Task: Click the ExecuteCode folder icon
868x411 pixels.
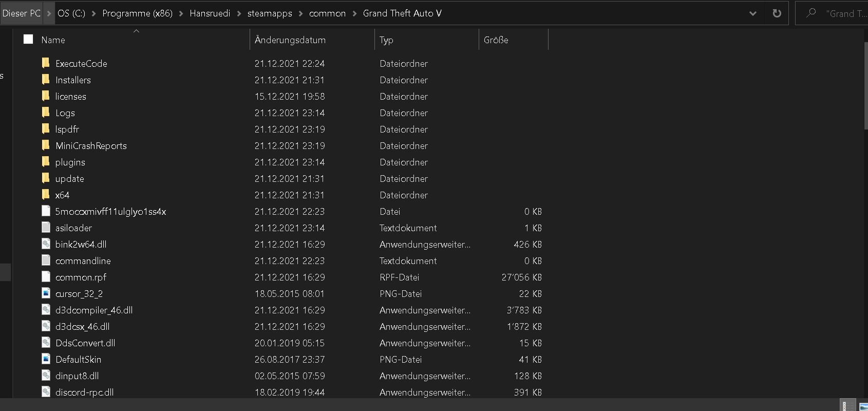Action: point(46,63)
